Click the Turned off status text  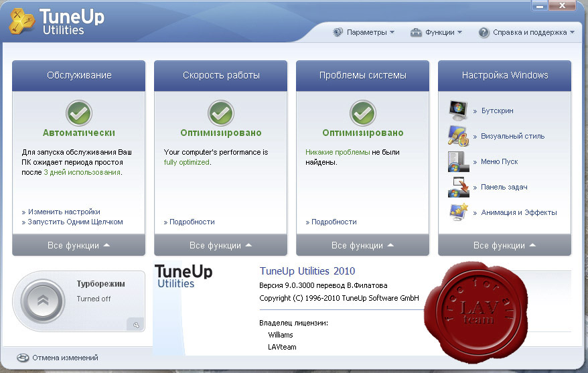94,299
